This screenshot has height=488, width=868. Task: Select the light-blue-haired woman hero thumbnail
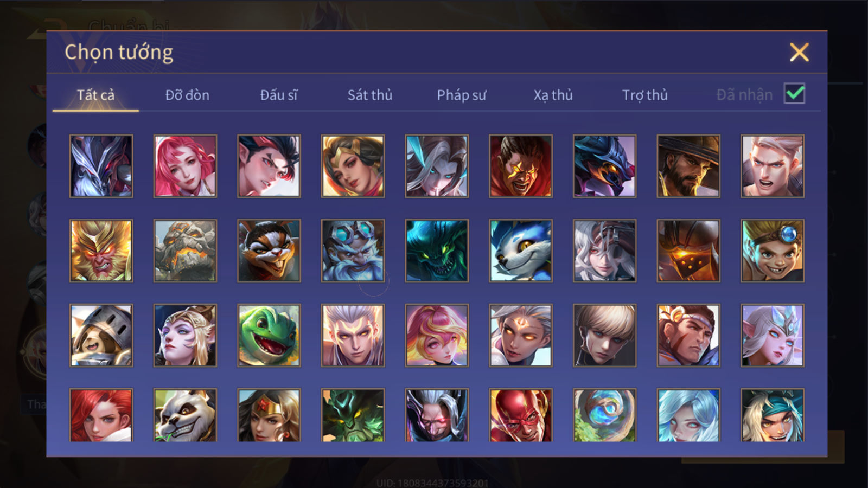(688, 415)
